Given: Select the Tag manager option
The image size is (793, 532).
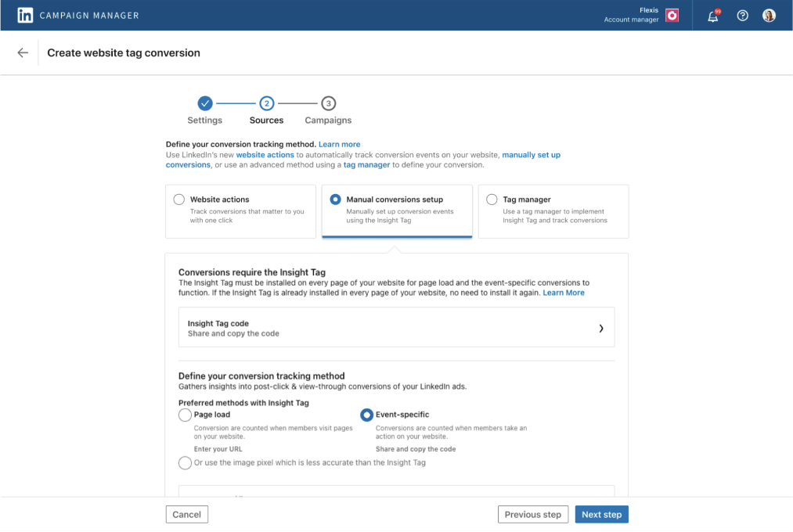Looking at the screenshot, I should click(492, 199).
